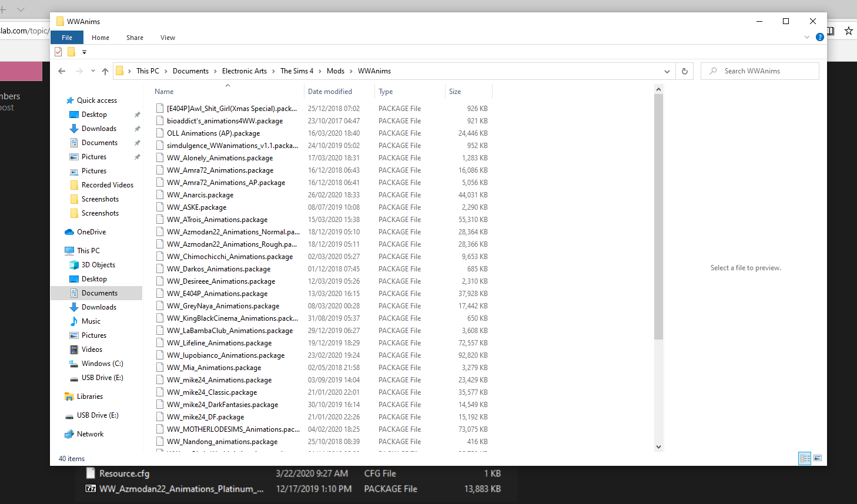Select Network in the navigation pane
This screenshot has width=857, height=504.
(x=90, y=434)
